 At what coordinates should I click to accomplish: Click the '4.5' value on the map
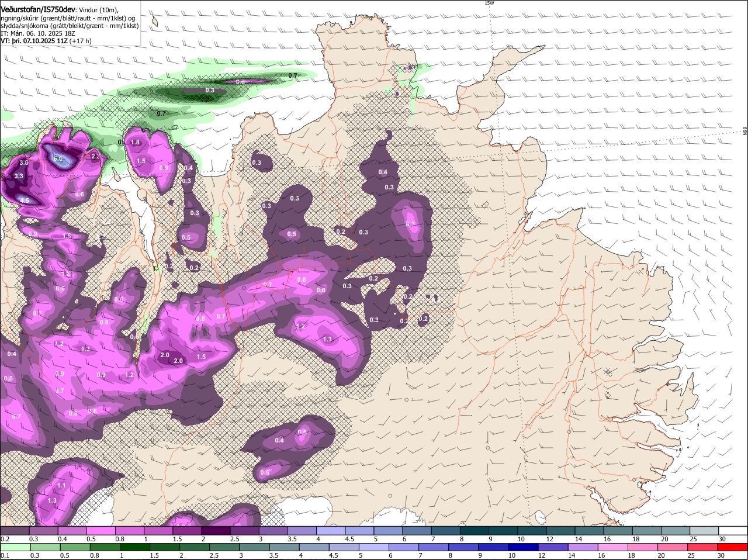[x=25, y=201]
